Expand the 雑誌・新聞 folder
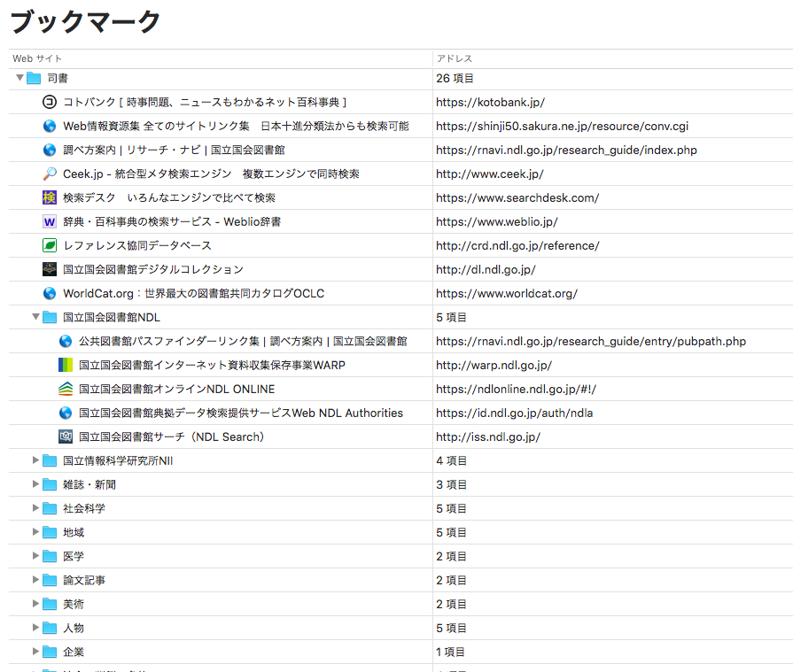The height and width of the screenshot is (672, 793). (35, 484)
